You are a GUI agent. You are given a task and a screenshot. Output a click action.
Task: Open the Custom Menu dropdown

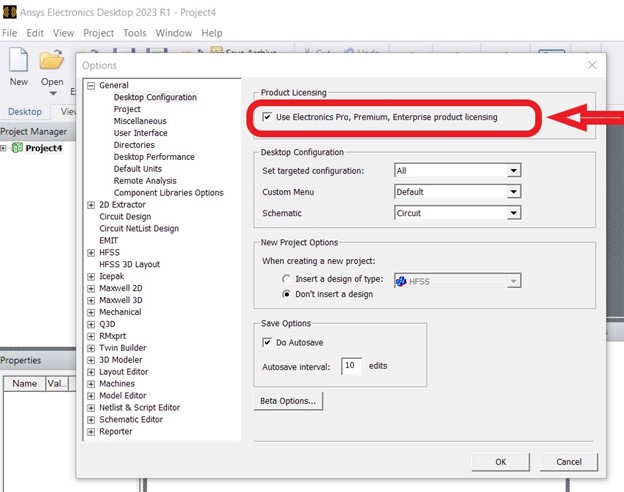click(513, 192)
